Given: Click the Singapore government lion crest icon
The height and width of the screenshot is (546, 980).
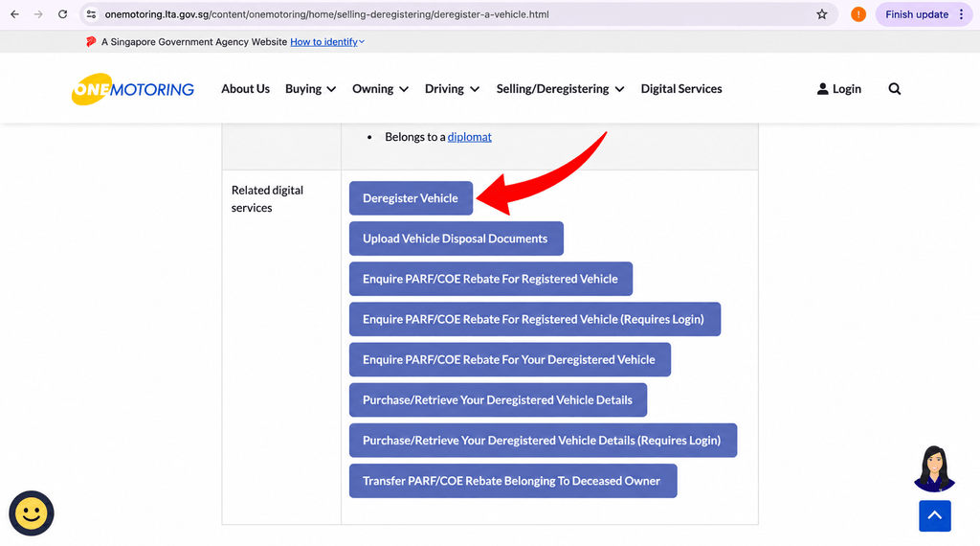Looking at the screenshot, I should point(91,42).
